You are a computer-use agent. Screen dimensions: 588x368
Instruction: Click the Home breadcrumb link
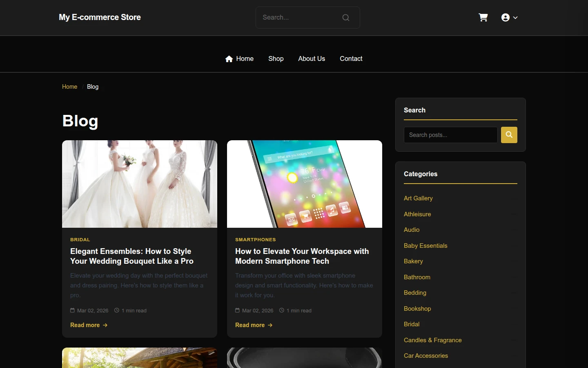[x=69, y=87]
